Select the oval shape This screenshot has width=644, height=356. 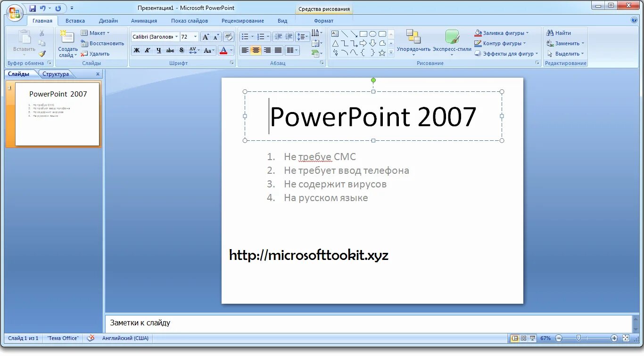(x=372, y=34)
